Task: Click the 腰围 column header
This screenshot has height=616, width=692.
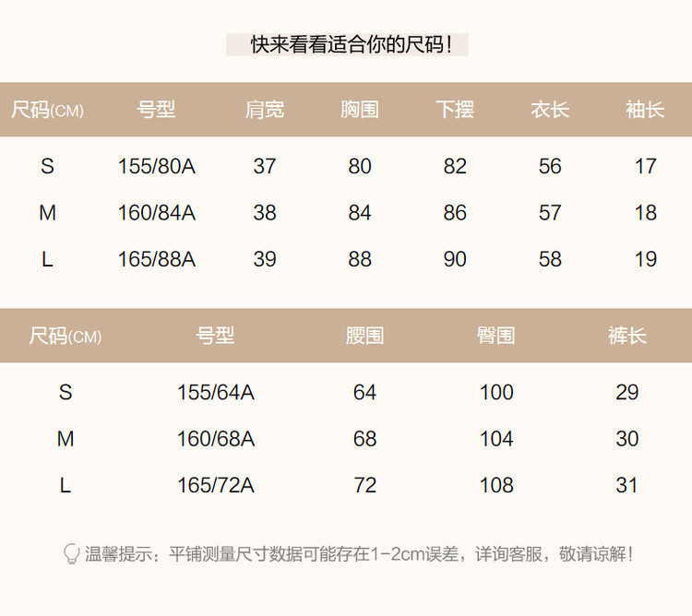Action: [x=364, y=336]
